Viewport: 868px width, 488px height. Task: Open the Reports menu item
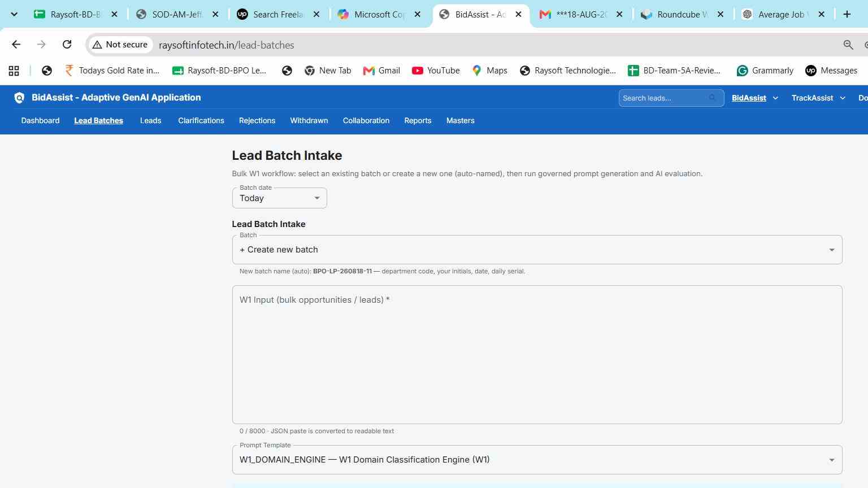(x=418, y=121)
